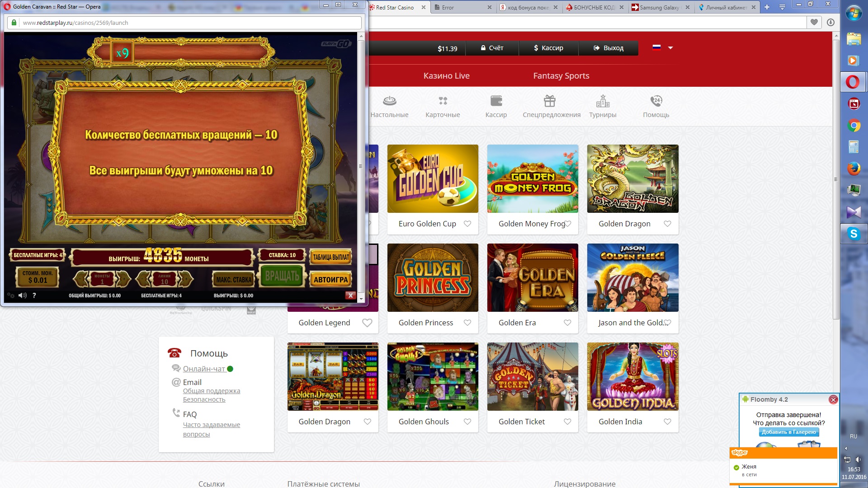Screen dimensions: 868x488
Task: Open Firefox from the taskbar
Action: click(854, 169)
